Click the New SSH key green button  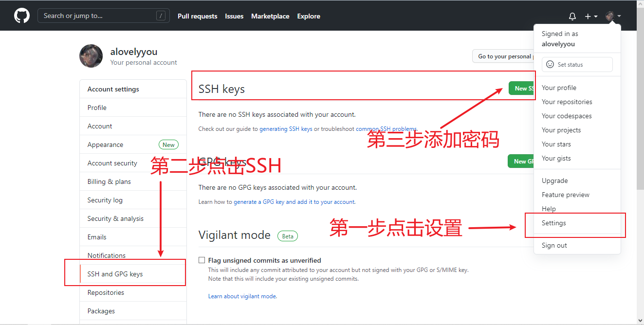pyautogui.click(x=521, y=88)
